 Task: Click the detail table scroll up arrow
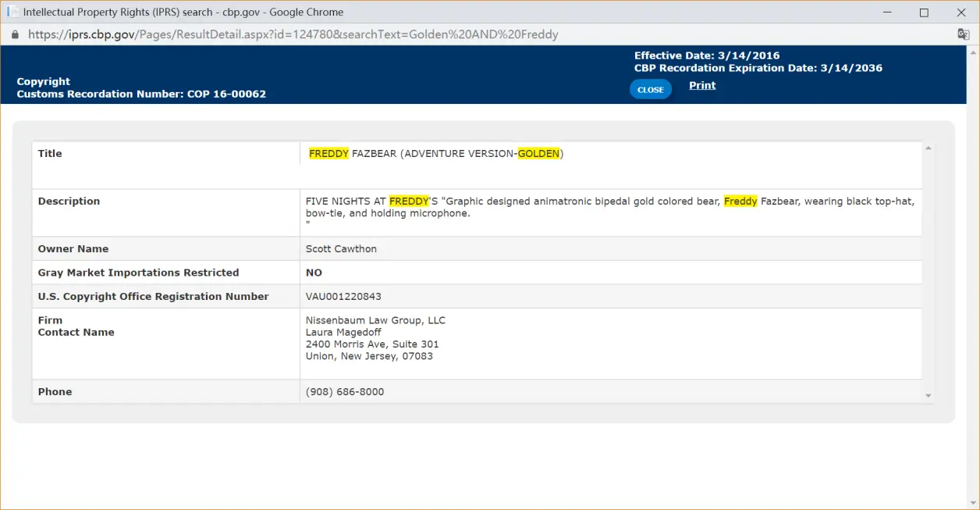(928, 148)
